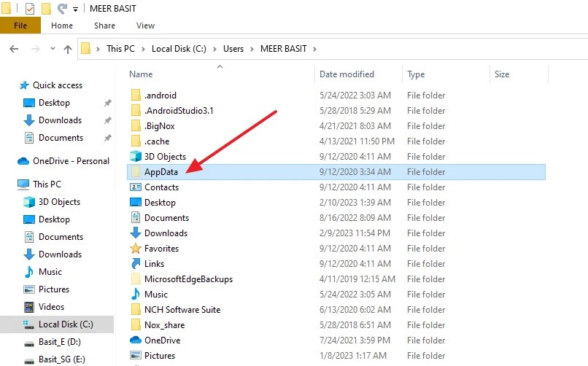Viewport: 588px width, 366px height.
Task: Click the .AndroidStudio3.1 folder icon
Action: coord(136,111)
